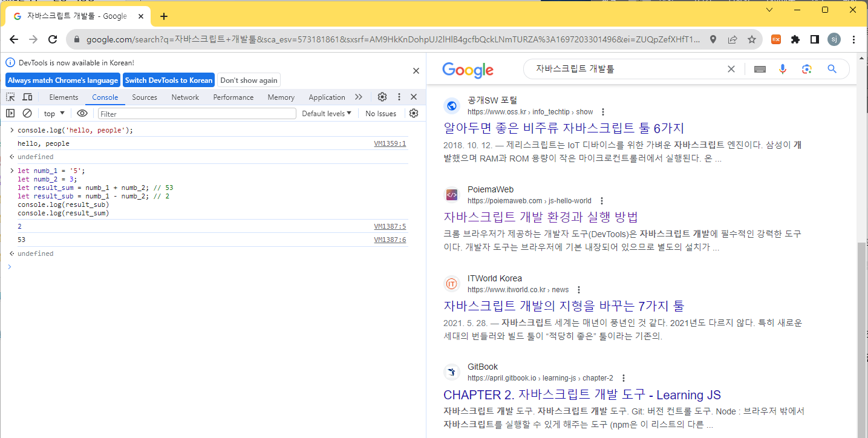Submit search with the magnifier icon

click(832, 69)
